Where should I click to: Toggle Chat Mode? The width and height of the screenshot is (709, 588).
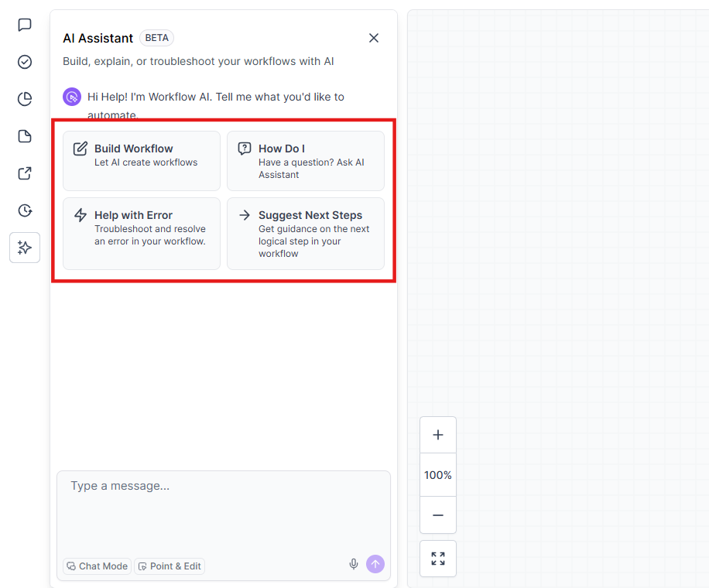click(x=97, y=566)
